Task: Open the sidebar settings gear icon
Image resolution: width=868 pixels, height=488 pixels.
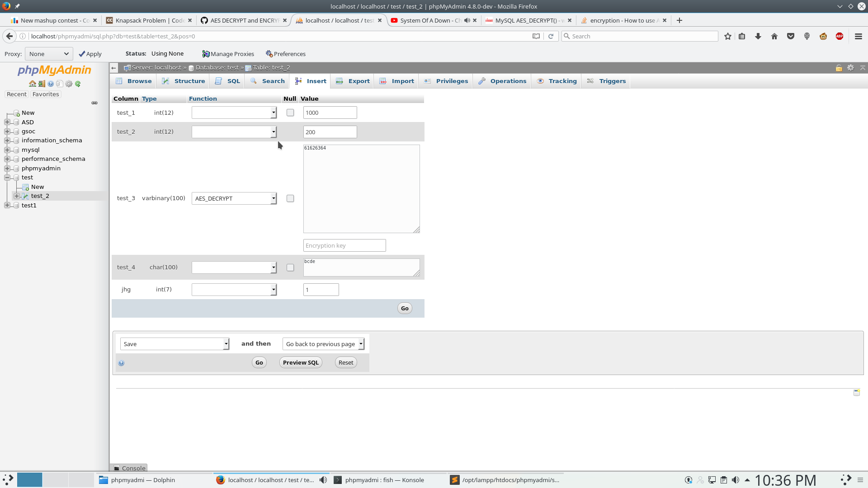Action: (68, 84)
